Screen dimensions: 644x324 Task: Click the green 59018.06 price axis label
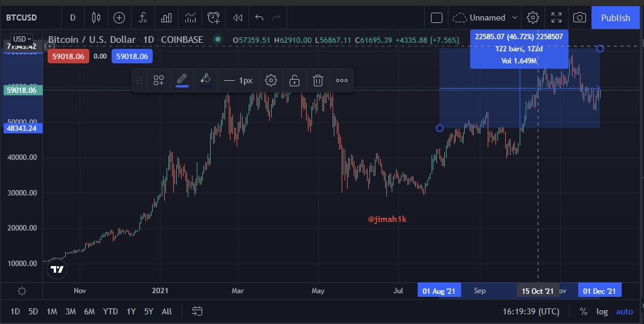22,90
